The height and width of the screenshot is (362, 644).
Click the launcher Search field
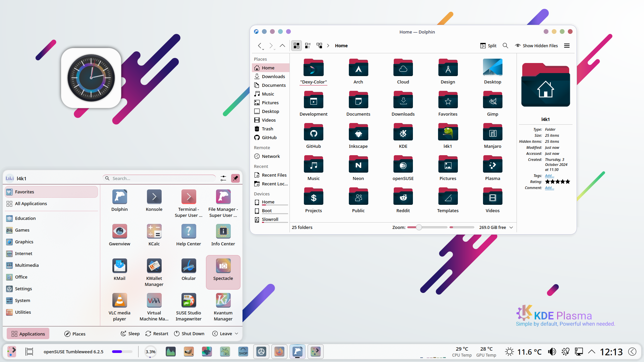(x=159, y=178)
